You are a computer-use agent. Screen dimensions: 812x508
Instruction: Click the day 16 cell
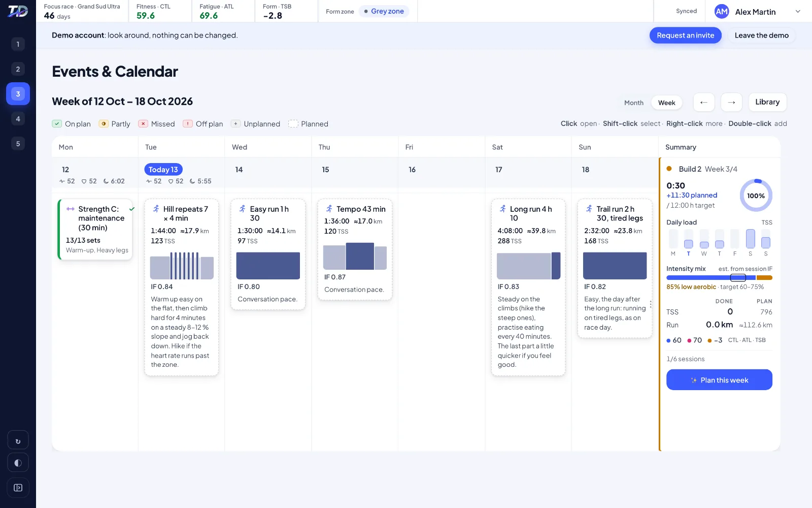(442, 173)
